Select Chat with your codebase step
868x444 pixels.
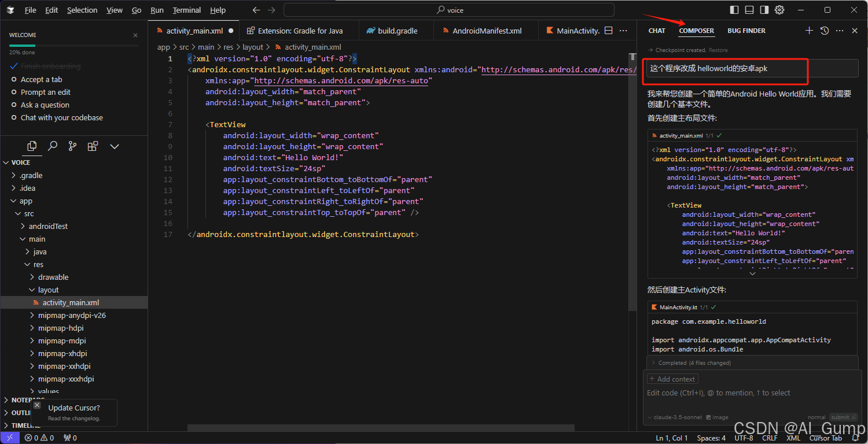61,118
